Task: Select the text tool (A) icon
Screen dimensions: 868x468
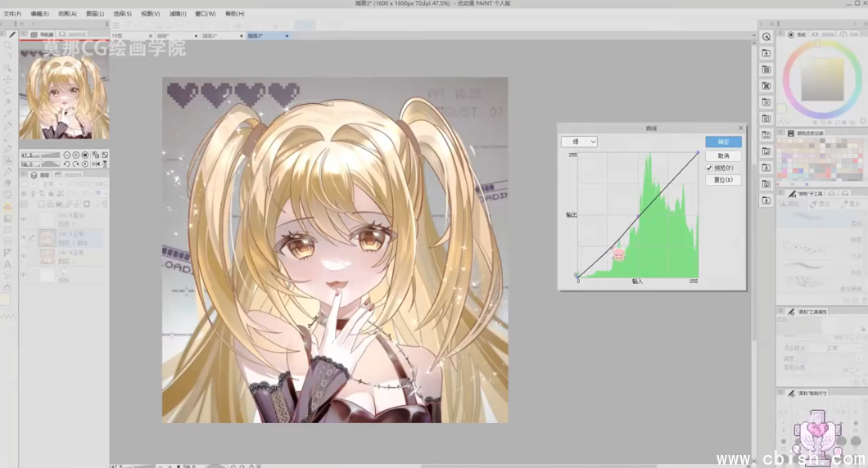Action: click(x=8, y=264)
